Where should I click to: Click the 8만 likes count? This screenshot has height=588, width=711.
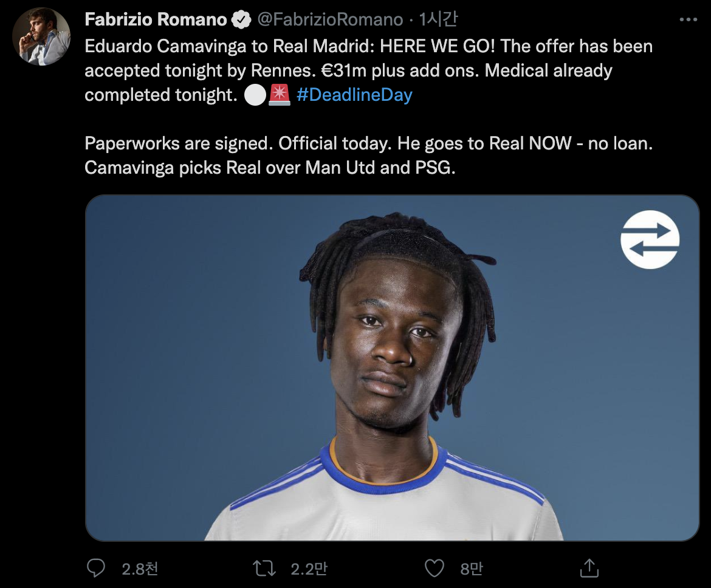click(472, 569)
